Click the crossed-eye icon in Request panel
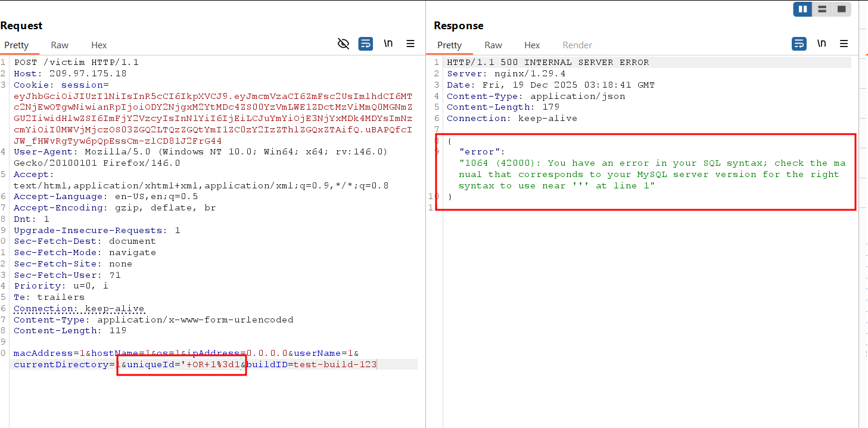The width and height of the screenshot is (868, 428). [x=343, y=44]
